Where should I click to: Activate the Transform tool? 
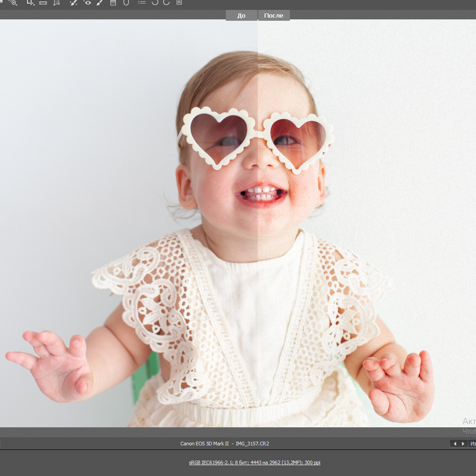(x=57, y=3)
